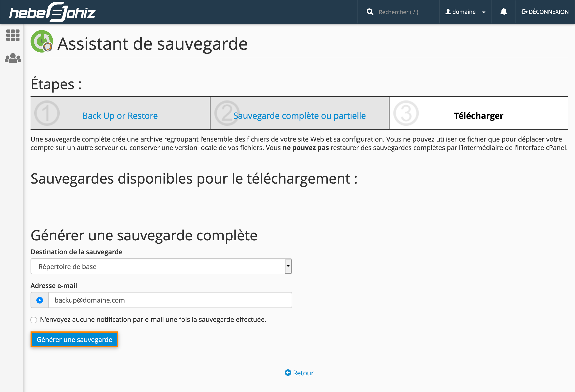Click the Destination de la sauvegarde label
The width and height of the screenshot is (575, 392).
tap(76, 252)
